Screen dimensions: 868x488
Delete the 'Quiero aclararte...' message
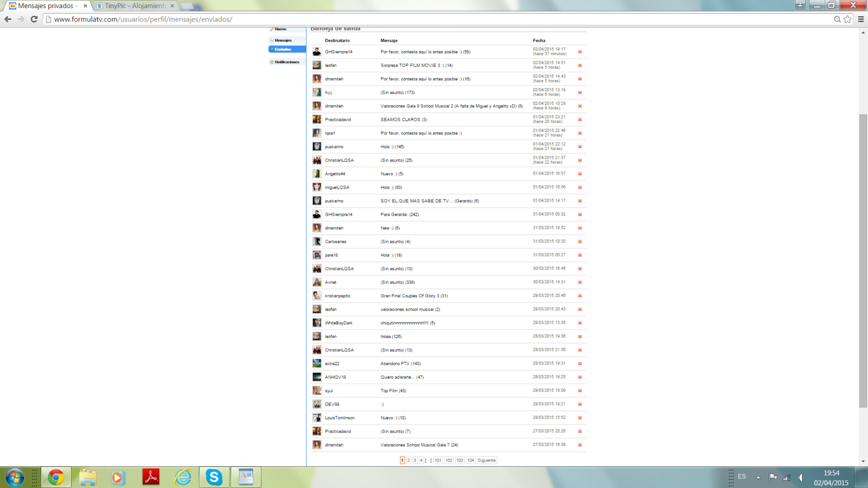pos(580,377)
